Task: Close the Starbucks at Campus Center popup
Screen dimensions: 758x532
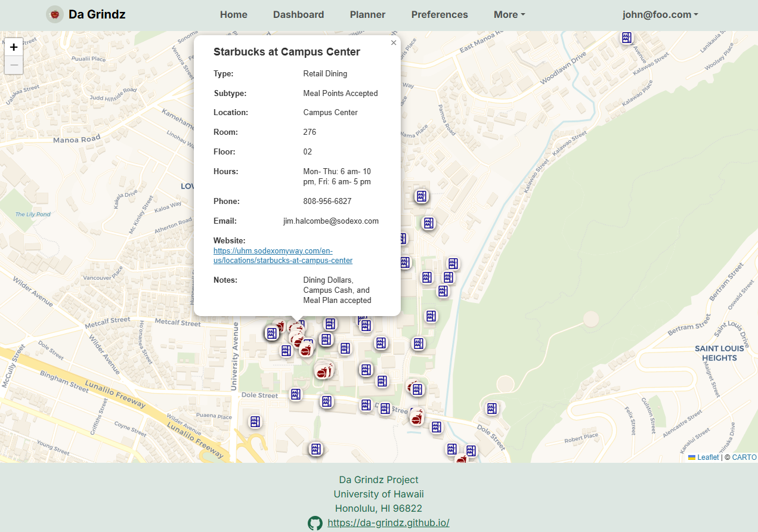Action: [393, 42]
